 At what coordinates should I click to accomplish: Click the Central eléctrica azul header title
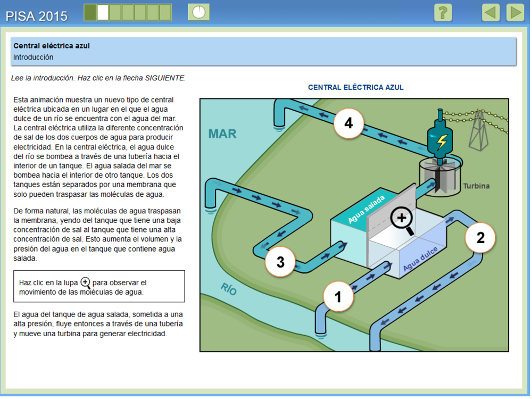click(x=52, y=46)
